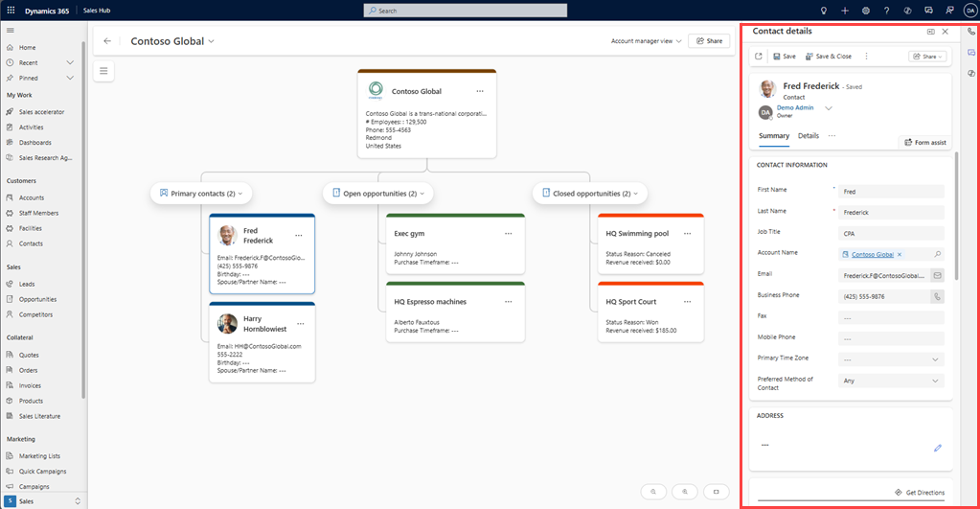This screenshot has width=980, height=509.
Task: Open Exec gym card more options
Action: [509, 234]
